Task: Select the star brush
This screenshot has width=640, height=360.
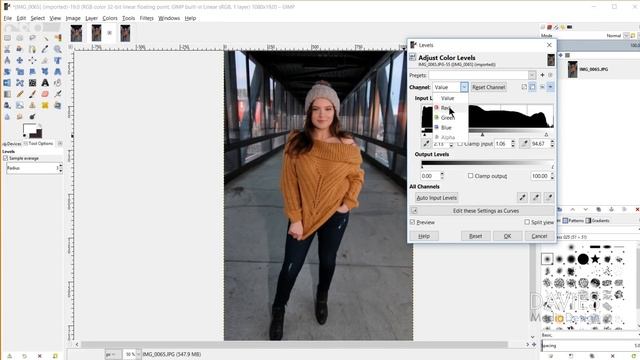Action: [596, 259]
